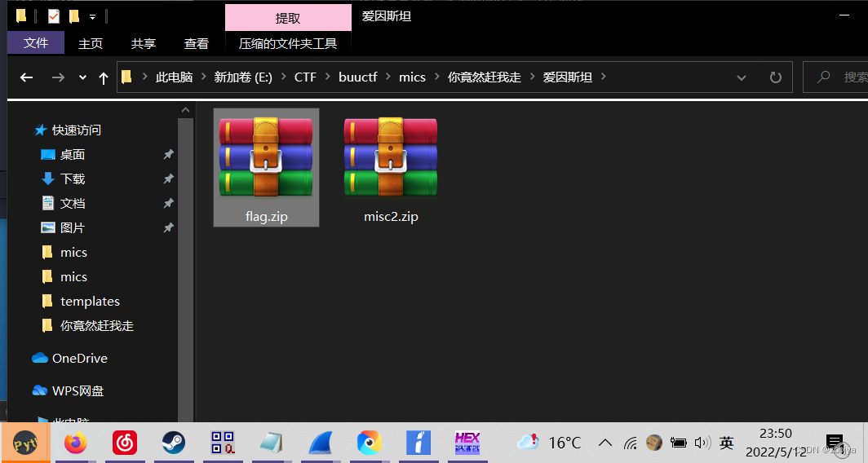
Task: Unpin 桌面 using its pin icon
Action: (x=169, y=154)
